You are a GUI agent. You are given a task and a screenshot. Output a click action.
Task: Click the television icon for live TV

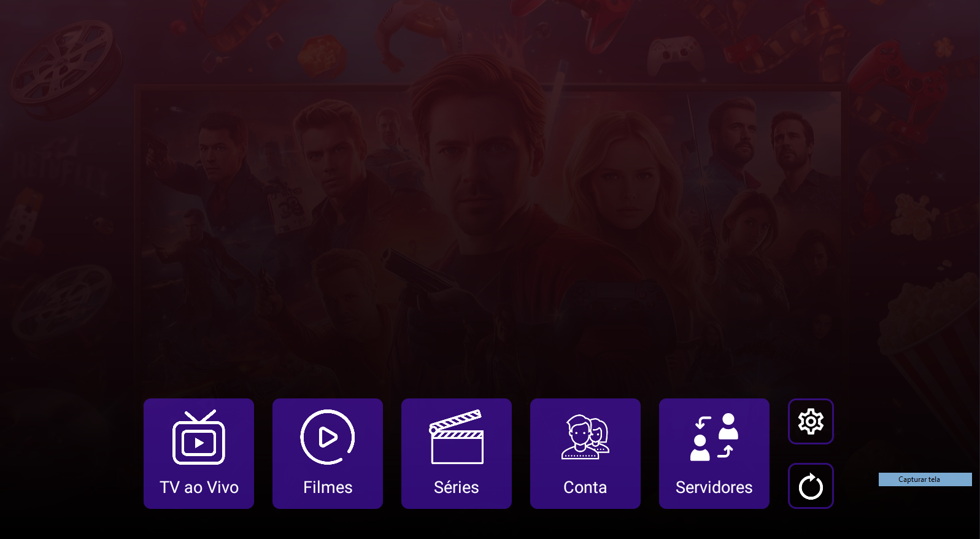click(x=199, y=437)
